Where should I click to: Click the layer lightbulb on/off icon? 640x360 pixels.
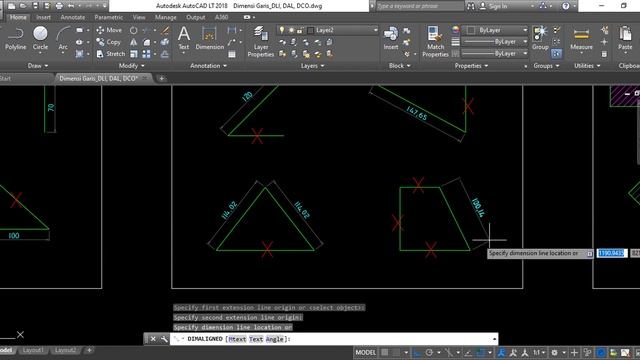click(x=282, y=30)
